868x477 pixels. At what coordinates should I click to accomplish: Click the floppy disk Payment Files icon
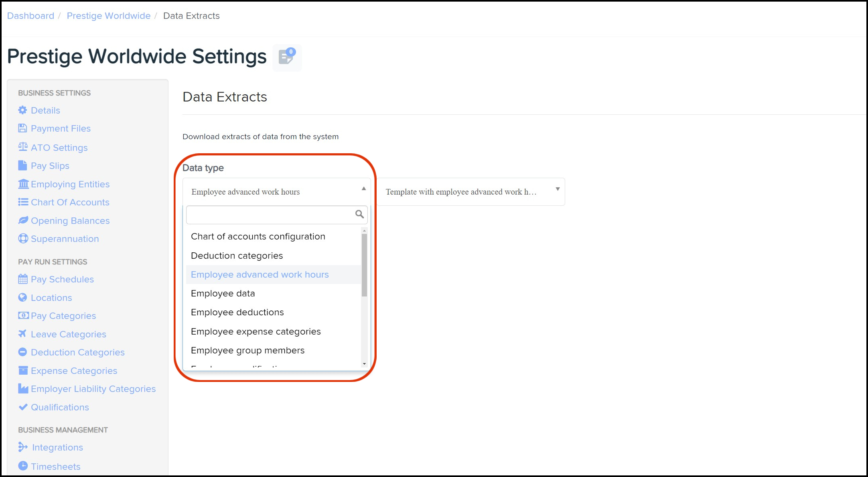click(x=23, y=128)
